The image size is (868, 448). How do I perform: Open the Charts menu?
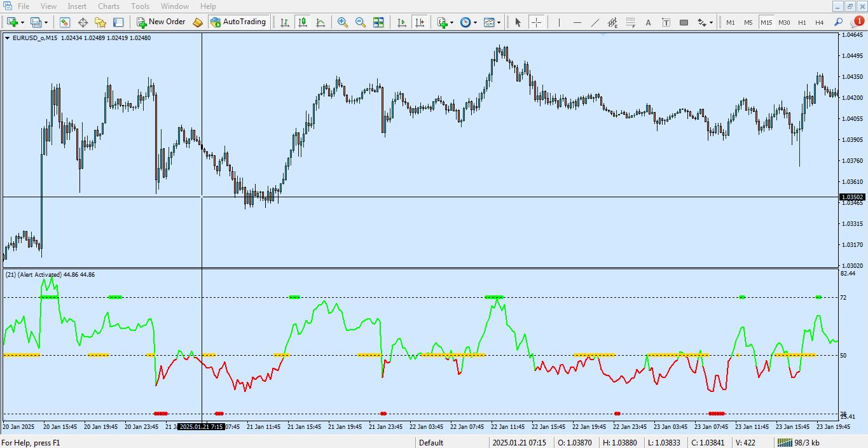coord(108,6)
